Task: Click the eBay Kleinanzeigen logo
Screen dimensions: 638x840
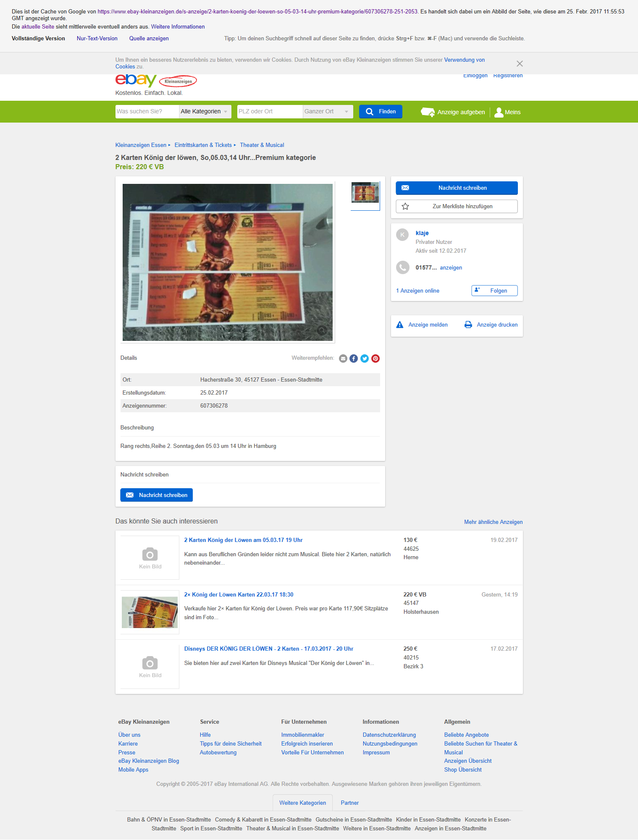Action: coord(156,80)
